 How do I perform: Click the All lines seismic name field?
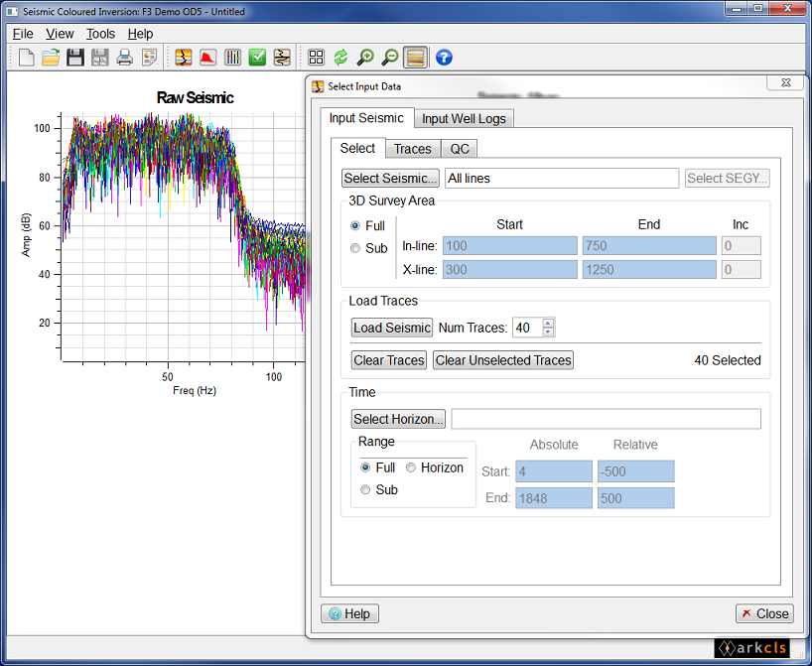(562, 178)
